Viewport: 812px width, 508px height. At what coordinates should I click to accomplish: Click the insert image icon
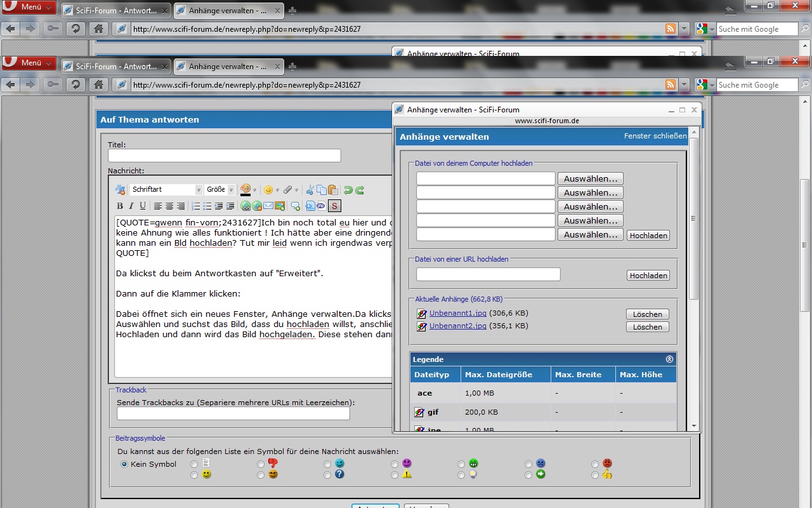point(280,206)
